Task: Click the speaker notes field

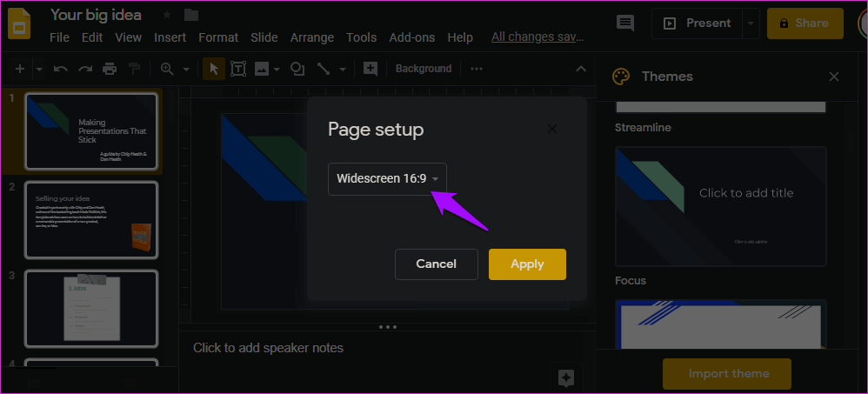Action: tap(388, 348)
